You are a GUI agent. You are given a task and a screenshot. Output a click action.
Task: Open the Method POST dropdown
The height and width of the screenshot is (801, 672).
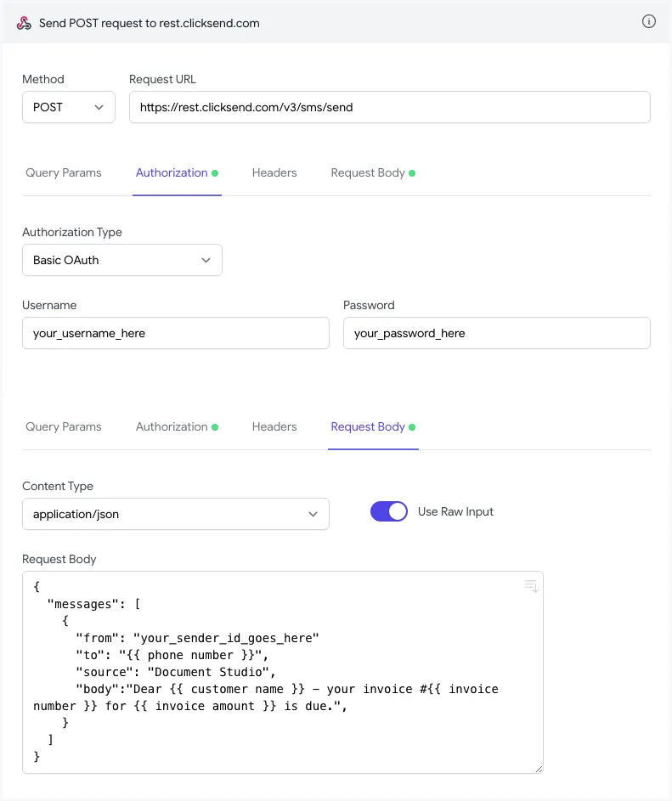(68, 107)
